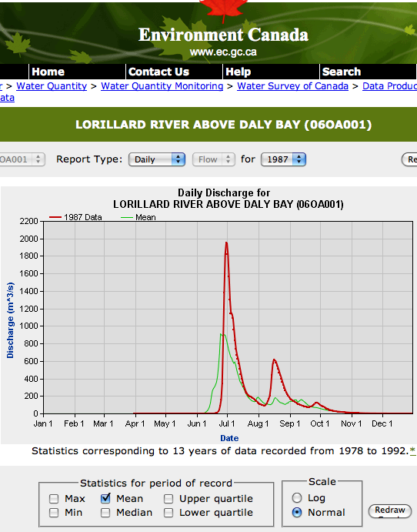Click the Discharge (m^3/s) axis title
Image resolution: width=417 pixels, height=532 pixels.
pyautogui.click(x=11, y=320)
